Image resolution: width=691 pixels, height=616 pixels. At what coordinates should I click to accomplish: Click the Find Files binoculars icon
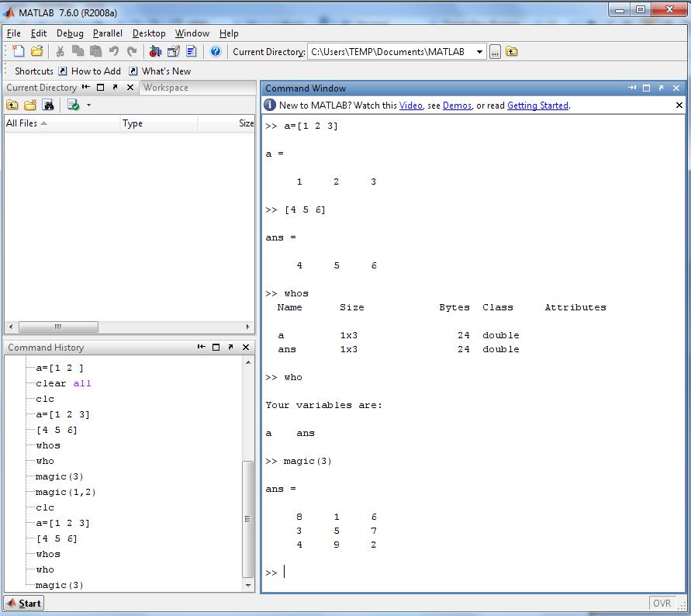[49, 105]
